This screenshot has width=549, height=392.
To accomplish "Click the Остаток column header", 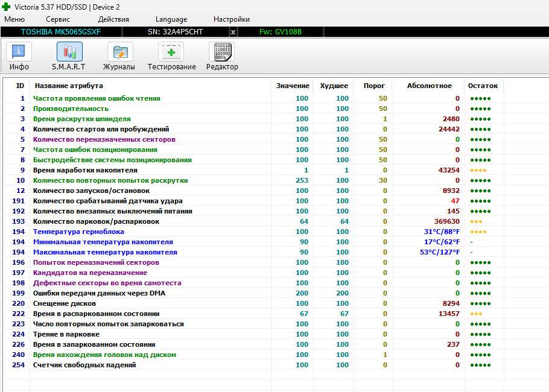I will click(483, 86).
